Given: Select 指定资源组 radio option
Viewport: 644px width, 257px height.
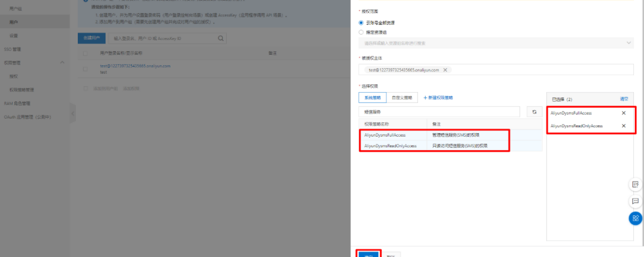Looking at the screenshot, I should 361,32.
